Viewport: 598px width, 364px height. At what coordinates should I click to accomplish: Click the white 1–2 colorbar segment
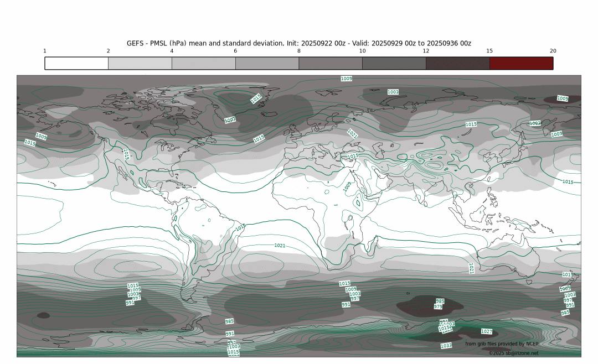tap(76, 63)
